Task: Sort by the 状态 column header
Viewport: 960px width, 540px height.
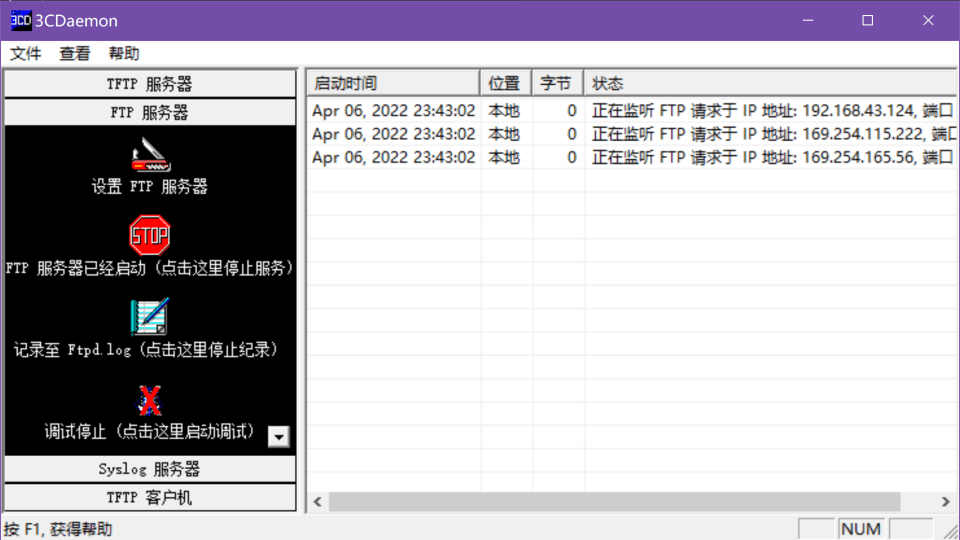Action: (770, 83)
